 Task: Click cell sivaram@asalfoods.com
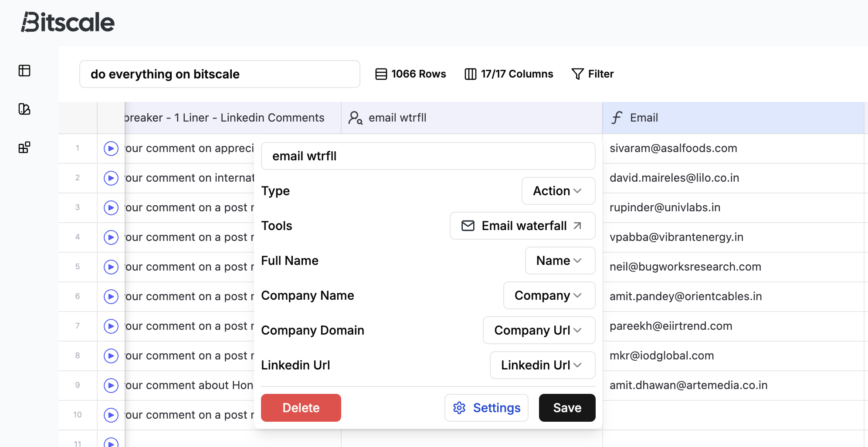tap(733, 149)
